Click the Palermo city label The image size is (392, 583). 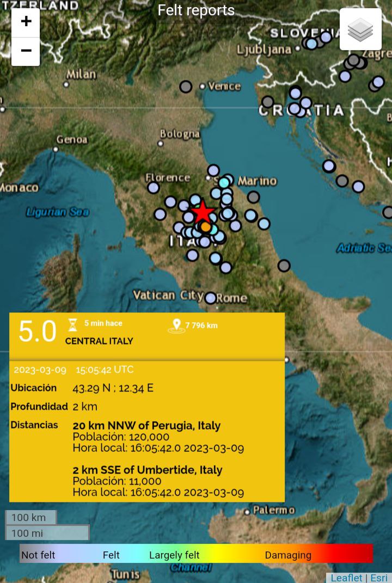point(274,510)
